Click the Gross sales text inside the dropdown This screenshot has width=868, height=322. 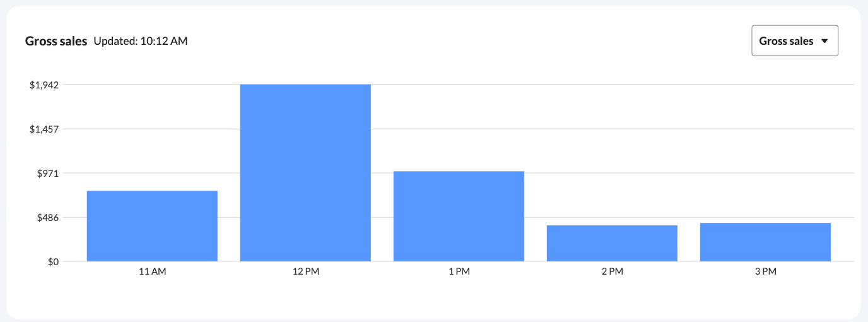[786, 41]
